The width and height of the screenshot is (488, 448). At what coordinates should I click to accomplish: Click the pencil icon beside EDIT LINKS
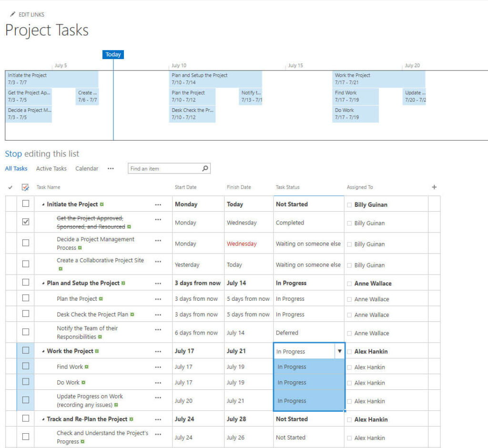12,14
